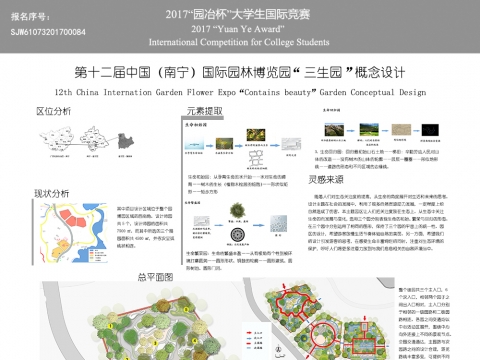Select the 总平面图 heading
The image size is (480, 360).
(155, 277)
